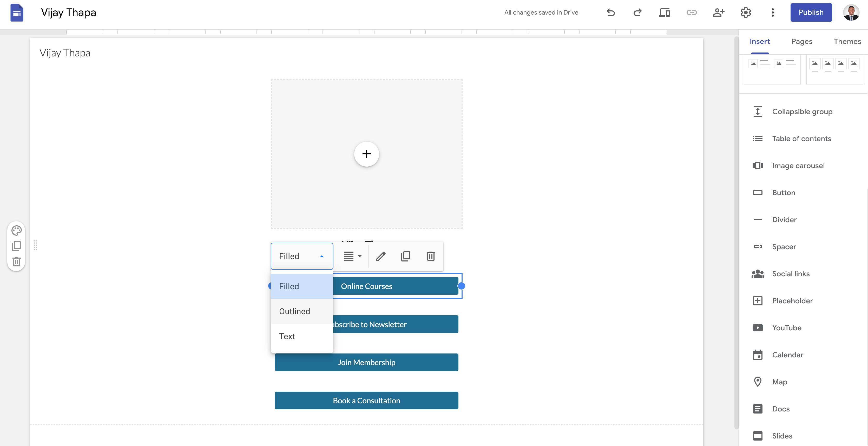The height and width of the screenshot is (446, 868).
Task: Insert a Divider
Action: (803, 219)
